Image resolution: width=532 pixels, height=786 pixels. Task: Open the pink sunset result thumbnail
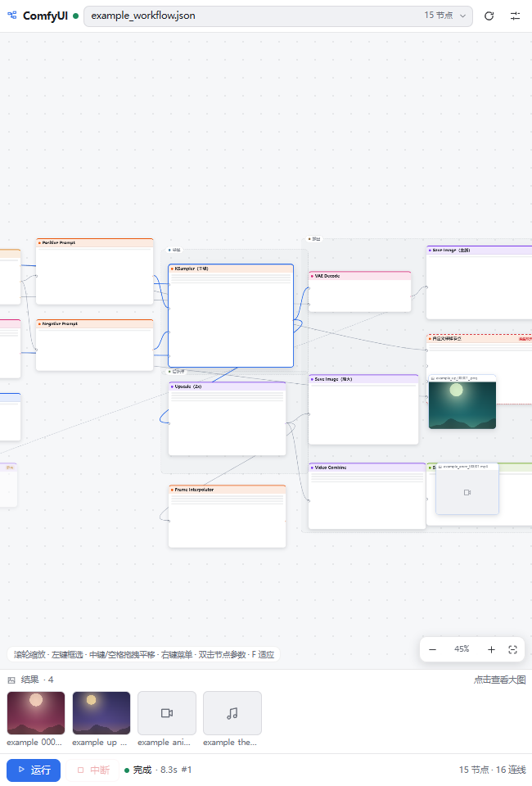(x=36, y=713)
